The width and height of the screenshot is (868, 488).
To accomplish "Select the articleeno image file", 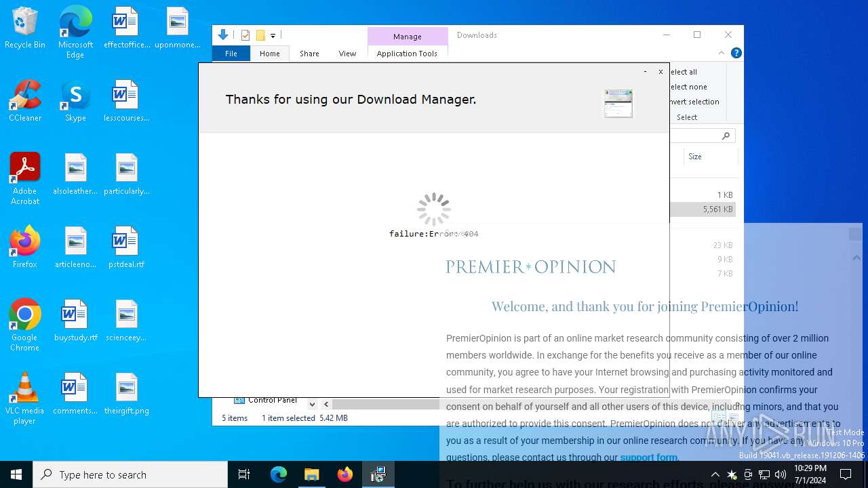I will [x=75, y=247].
